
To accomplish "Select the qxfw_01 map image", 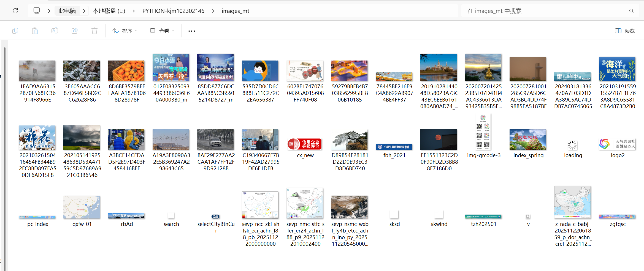I will click(x=82, y=207).
